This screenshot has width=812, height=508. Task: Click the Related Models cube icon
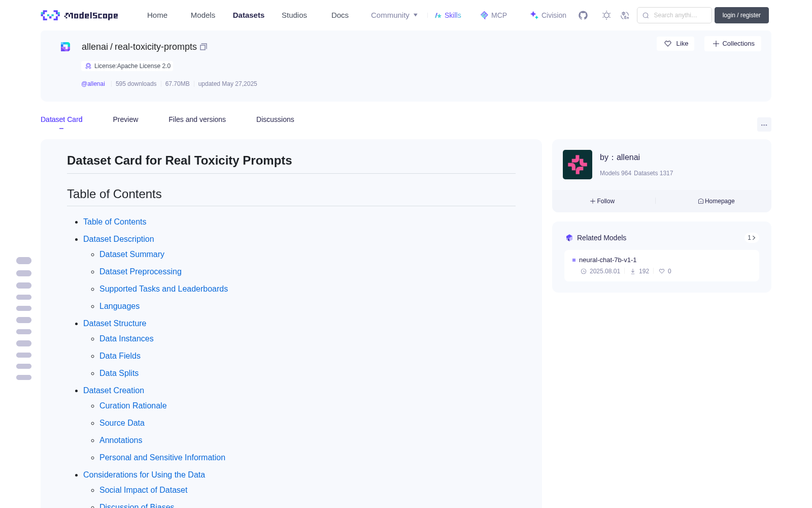(x=569, y=238)
